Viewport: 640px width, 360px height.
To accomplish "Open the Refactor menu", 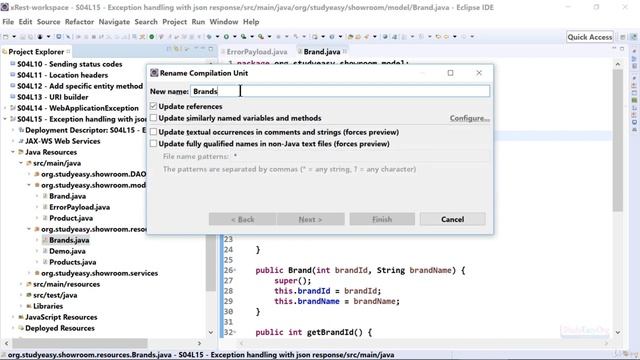I will [79, 22].
